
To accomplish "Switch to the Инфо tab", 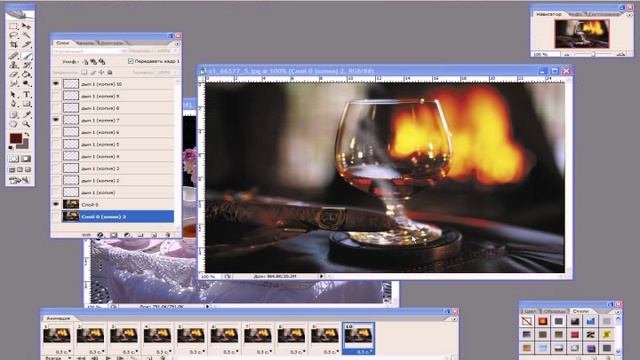I will coord(576,14).
